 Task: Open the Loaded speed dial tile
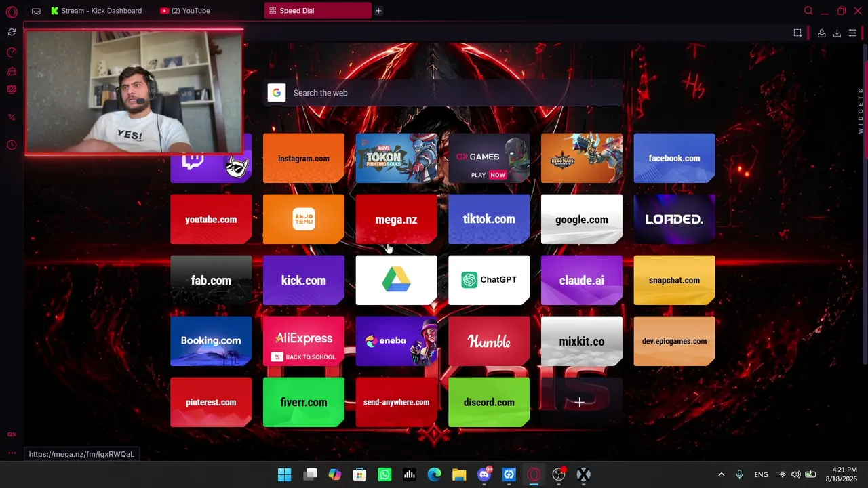pyautogui.click(x=674, y=219)
